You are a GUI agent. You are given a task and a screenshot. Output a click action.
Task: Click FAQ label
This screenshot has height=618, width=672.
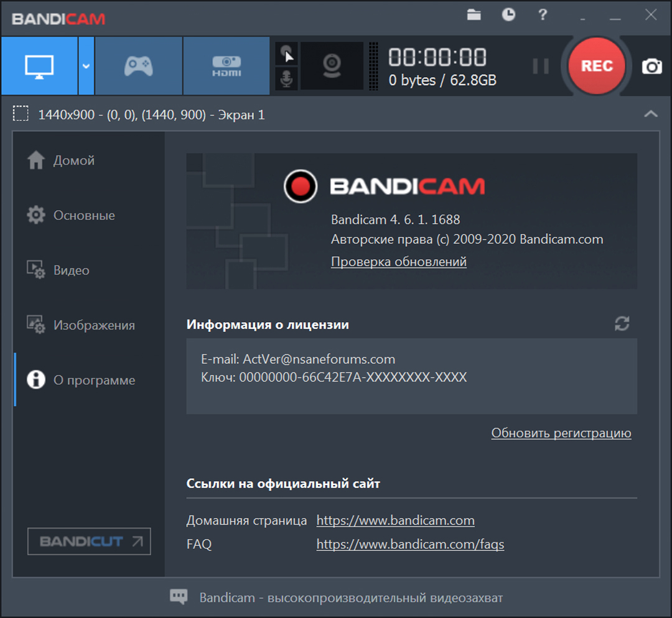point(199,545)
